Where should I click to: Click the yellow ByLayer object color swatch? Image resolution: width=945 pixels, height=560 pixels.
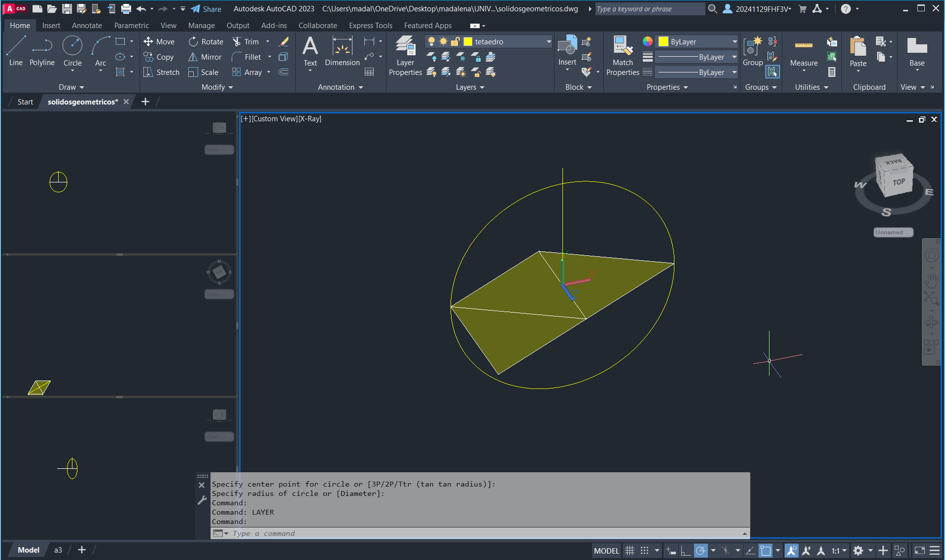point(664,42)
